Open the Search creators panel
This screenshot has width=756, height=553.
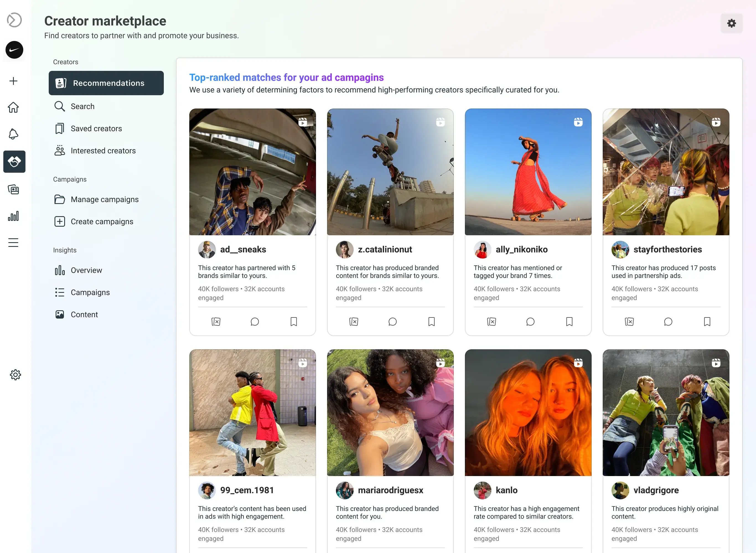point(83,106)
